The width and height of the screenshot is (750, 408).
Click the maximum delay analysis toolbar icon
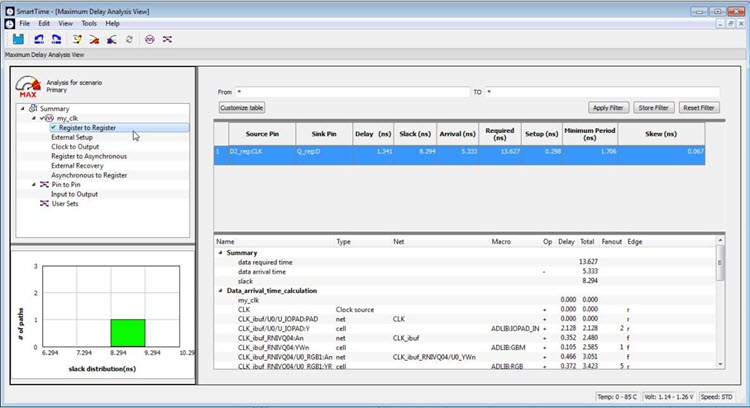(x=94, y=39)
